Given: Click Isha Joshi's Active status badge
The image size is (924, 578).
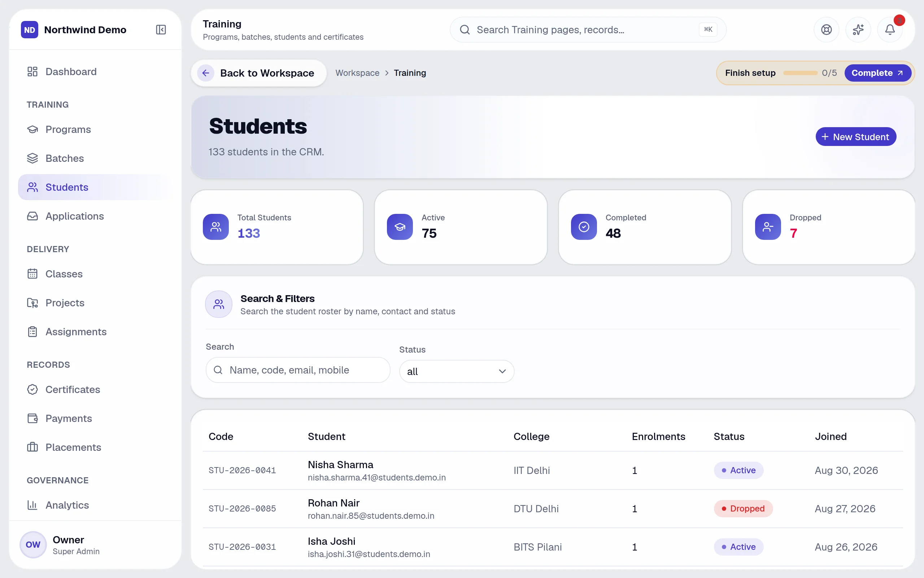Looking at the screenshot, I should (x=738, y=547).
